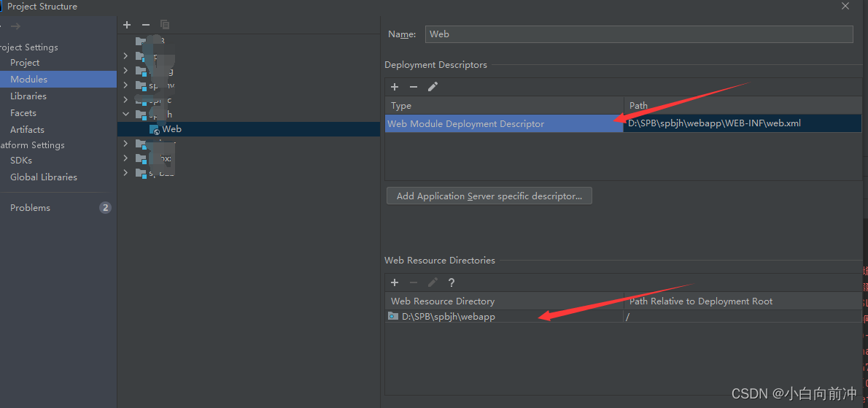The height and width of the screenshot is (408, 868).
Task: Go to Artifacts in Project Settings
Action: [x=27, y=130]
